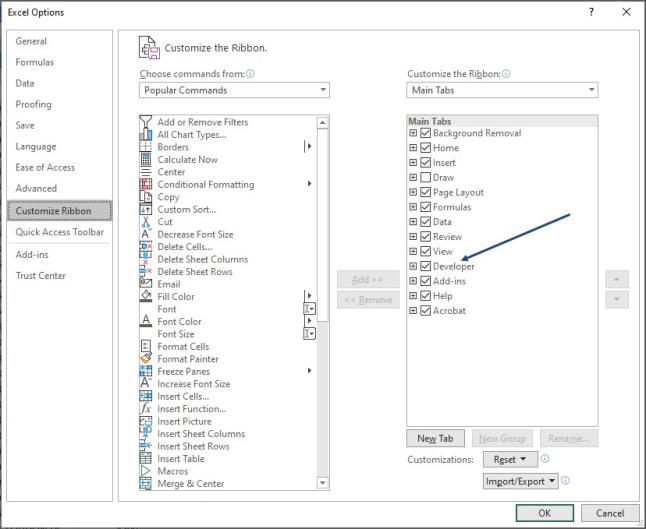The width and height of the screenshot is (646, 529).
Task: Click the Borders command icon
Action: tap(145, 147)
